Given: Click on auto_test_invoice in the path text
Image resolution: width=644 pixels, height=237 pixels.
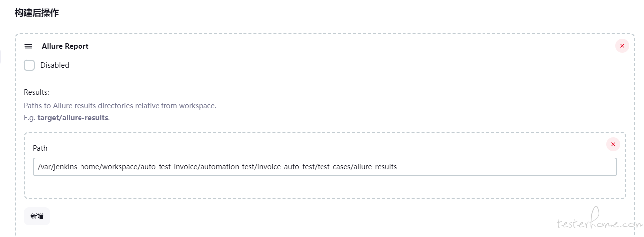Looking at the screenshot, I should click(x=169, y=167).
